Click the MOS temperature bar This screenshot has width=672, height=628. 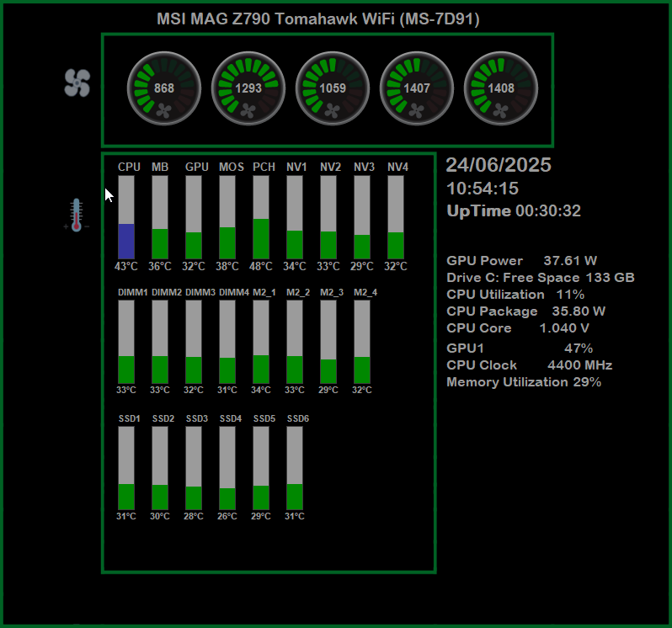(x=227, y=217)
